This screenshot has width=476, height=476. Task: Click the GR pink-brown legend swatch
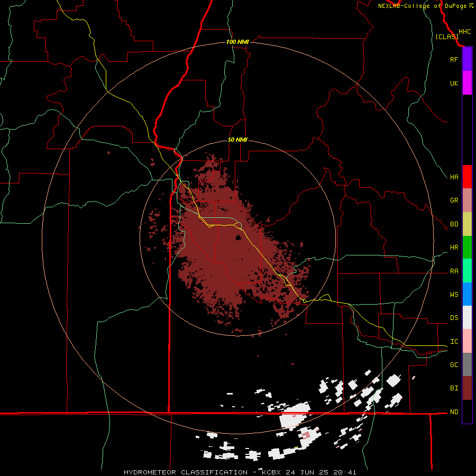[467, 200]
